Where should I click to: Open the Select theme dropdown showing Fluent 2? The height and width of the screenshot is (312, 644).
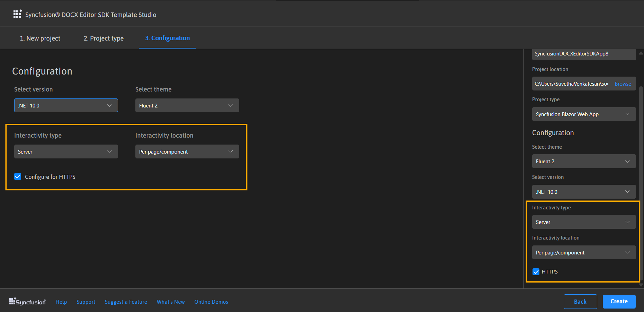tap(187, 105)
